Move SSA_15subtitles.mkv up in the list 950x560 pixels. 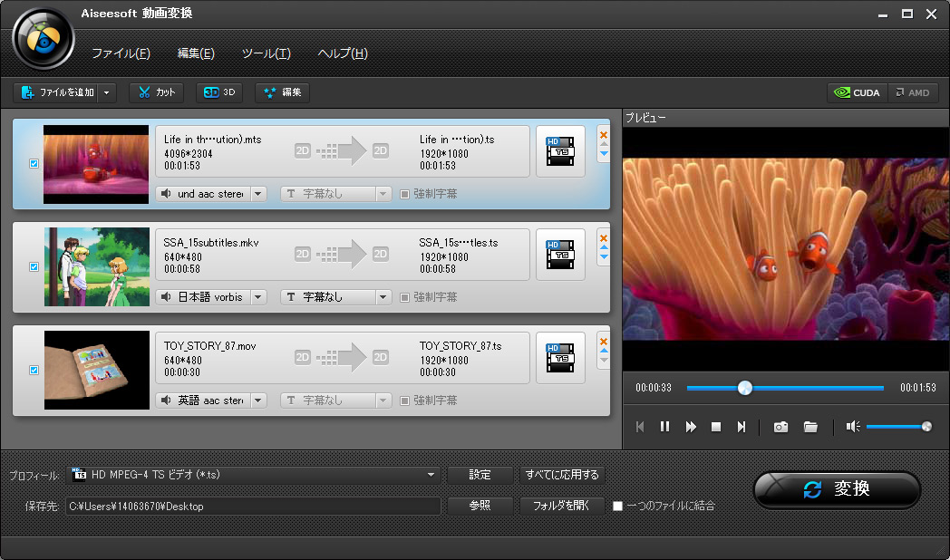(x=604, y=247)
